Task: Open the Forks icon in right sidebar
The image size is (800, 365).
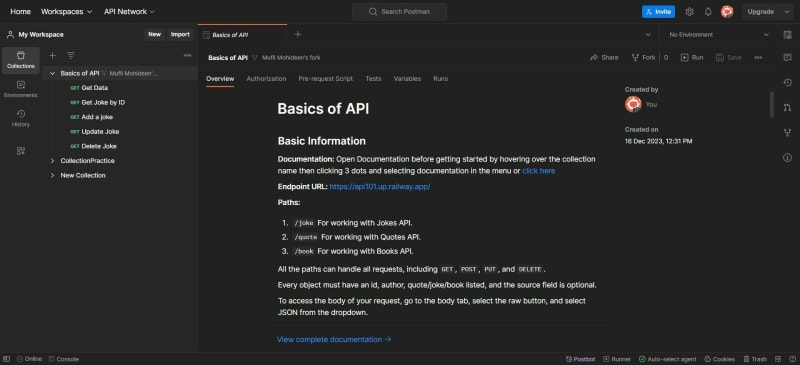Action: click(x=787, y=133)
